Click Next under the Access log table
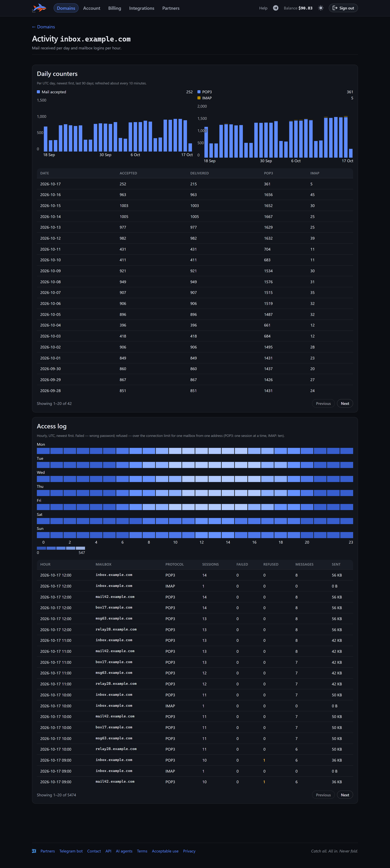This screenshot has width=390, height=868. click(345, 795)
